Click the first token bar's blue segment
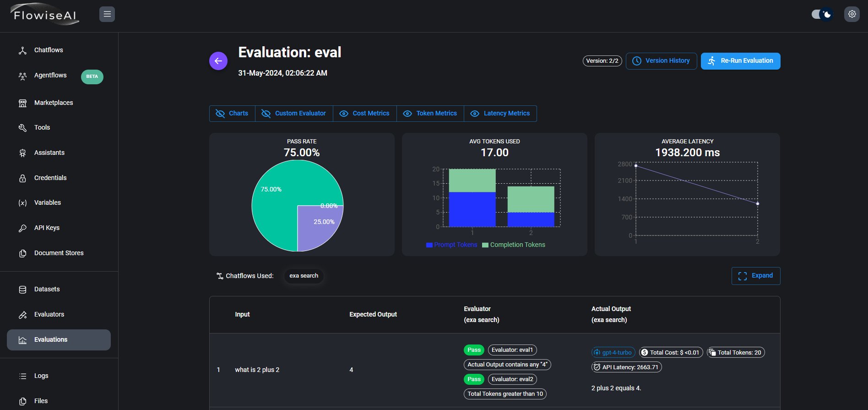Image resolution: width=868 pixels, height=410 pixels. pyautogui.click(x=472, y=209)
